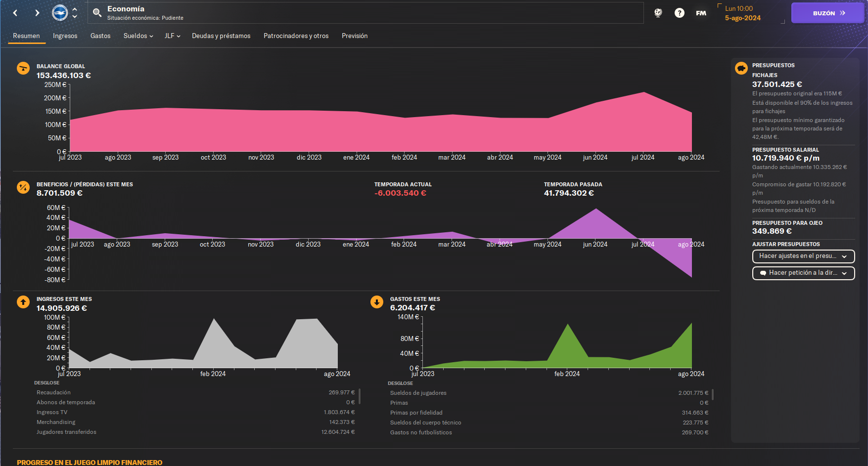Image resolution: width=868 pixels, height=466 pixels.
Task: Select the Primas por fidelidad row
Action: tap(549, 413)
